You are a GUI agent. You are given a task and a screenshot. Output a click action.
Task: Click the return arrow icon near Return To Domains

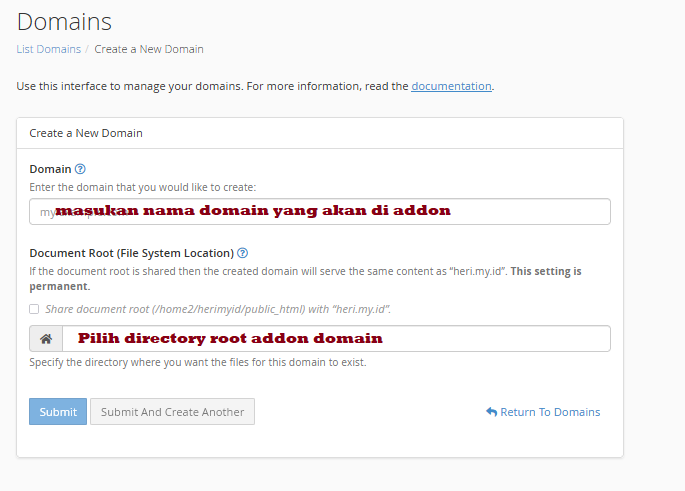[x=491, y=412]
